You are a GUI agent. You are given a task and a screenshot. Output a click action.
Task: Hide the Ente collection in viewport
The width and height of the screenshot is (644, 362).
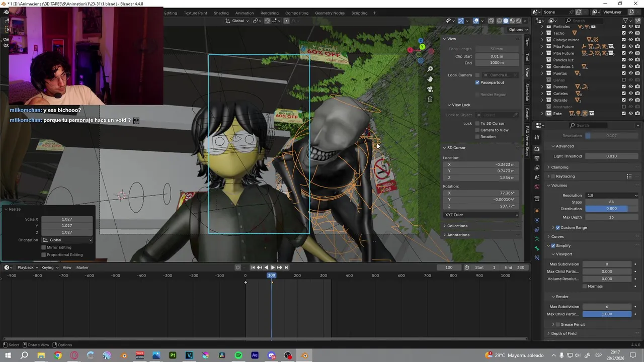coord(630,114)
